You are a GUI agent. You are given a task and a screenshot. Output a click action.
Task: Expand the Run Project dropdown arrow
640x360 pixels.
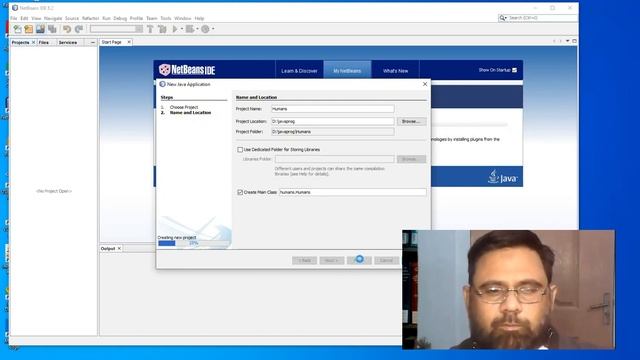pos(182,29)
